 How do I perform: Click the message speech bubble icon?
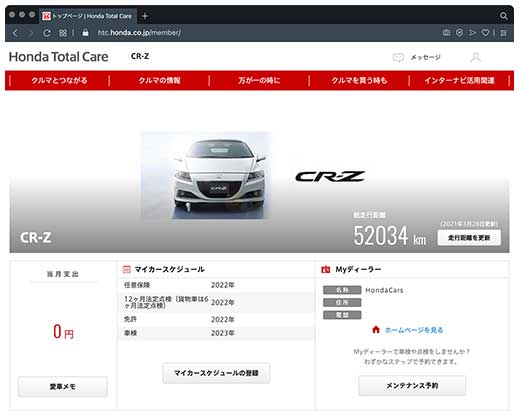point(398,57)
